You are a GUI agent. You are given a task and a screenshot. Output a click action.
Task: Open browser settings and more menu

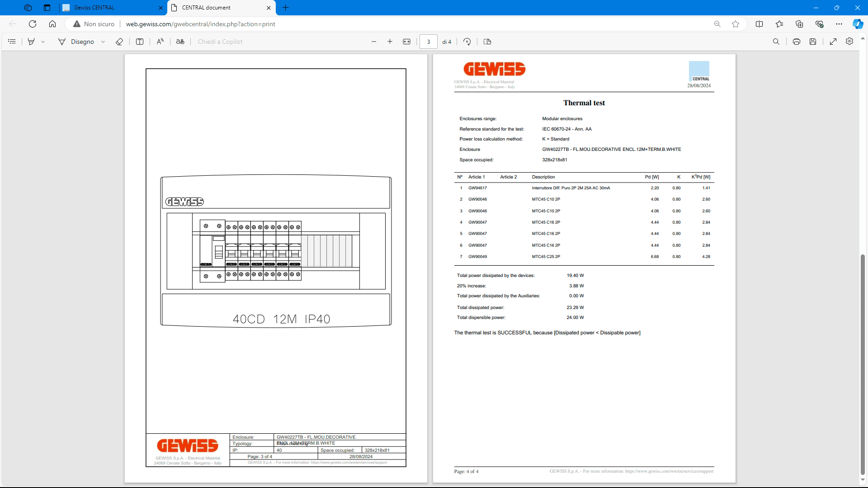pyautogui.click(x=839, y=24)
